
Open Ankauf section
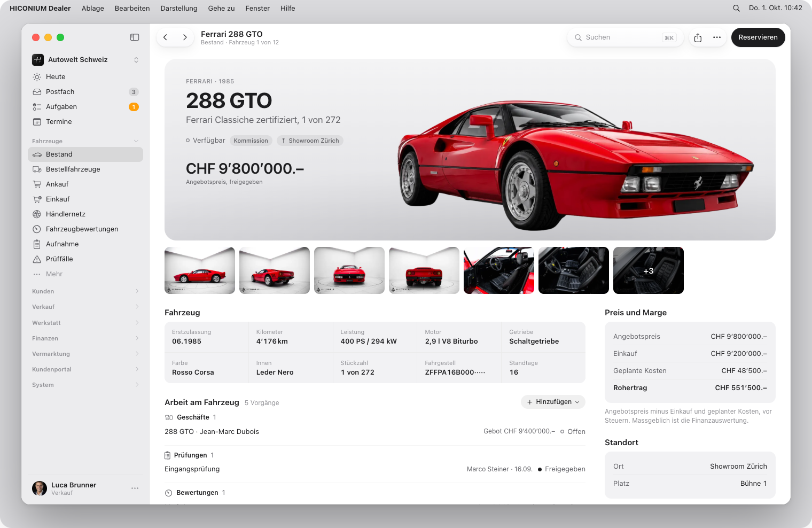tap(85, 184)
